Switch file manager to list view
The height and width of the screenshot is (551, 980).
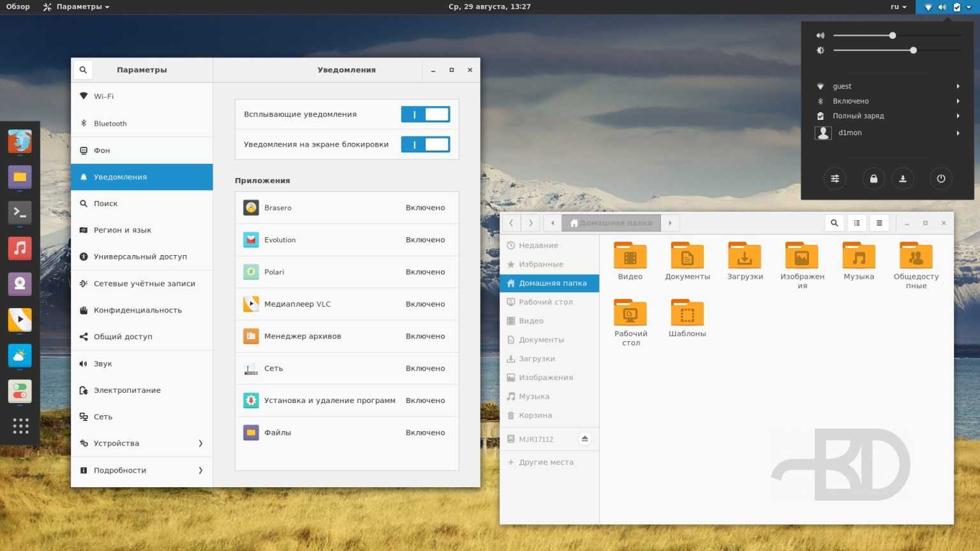(x=857, y=223)
